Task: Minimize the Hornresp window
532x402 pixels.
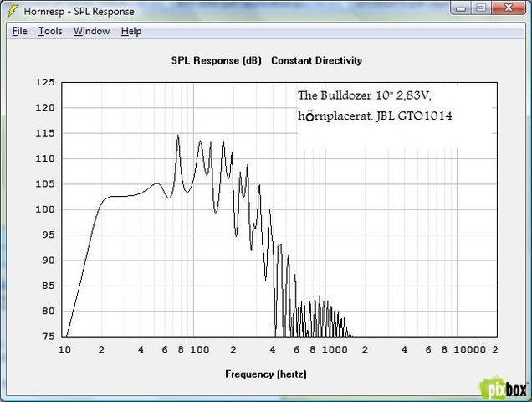Action: (461, 8)
